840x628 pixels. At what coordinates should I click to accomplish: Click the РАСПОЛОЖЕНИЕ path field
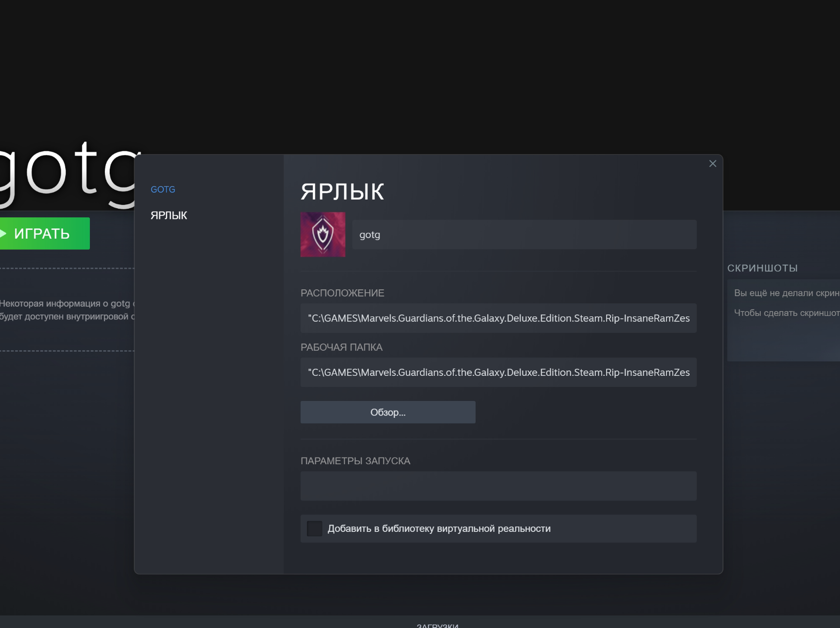tap(499, 318)
